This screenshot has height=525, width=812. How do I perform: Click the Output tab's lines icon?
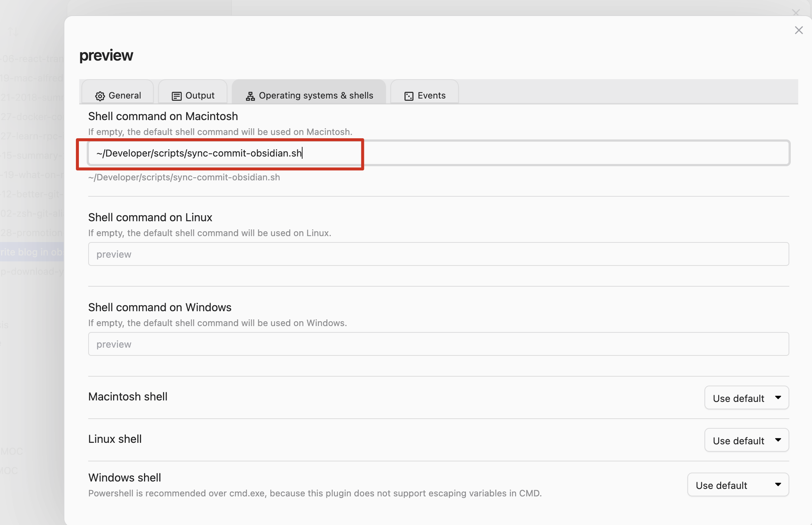tap(176, 96)
